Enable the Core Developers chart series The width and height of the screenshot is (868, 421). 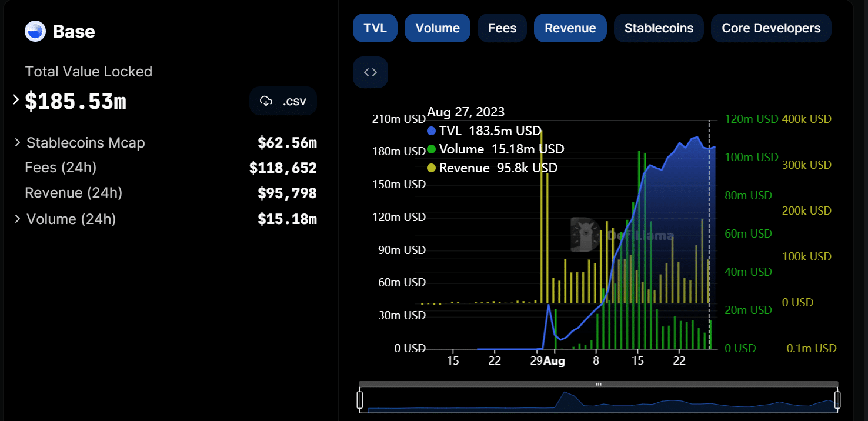[x=771, y=28]
